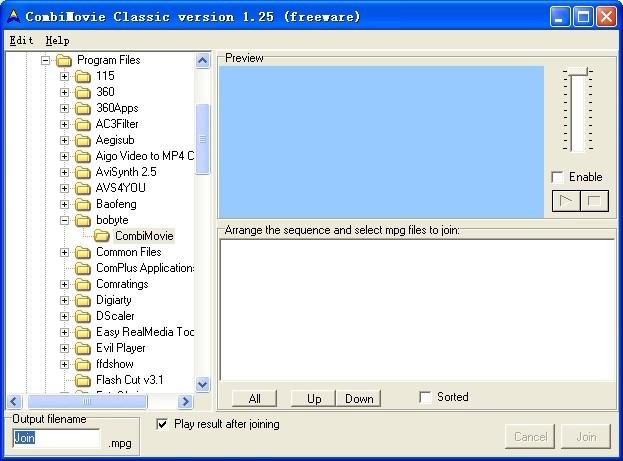Screen dimensions: 623x461
Task: Click the AviSynth 2.5 folder icon
Action: point(83,172)
